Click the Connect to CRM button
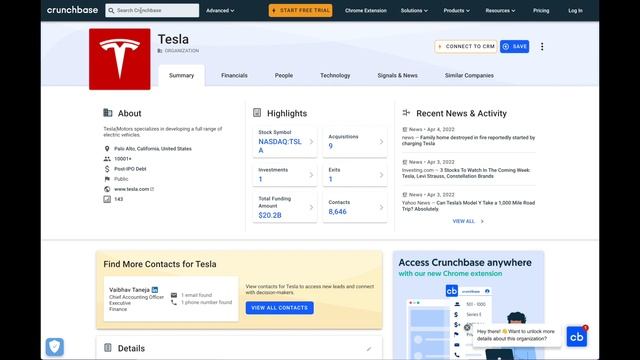 pos(466,47)
